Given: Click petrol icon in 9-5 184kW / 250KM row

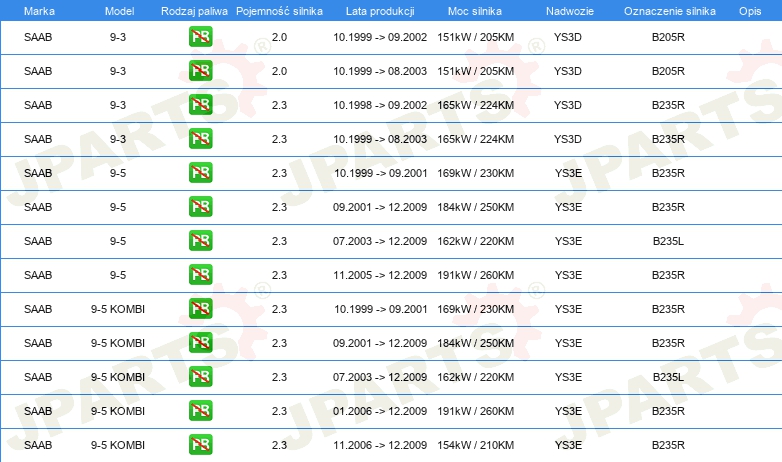Looking at the screenshot, I should [x=200, y=207].
